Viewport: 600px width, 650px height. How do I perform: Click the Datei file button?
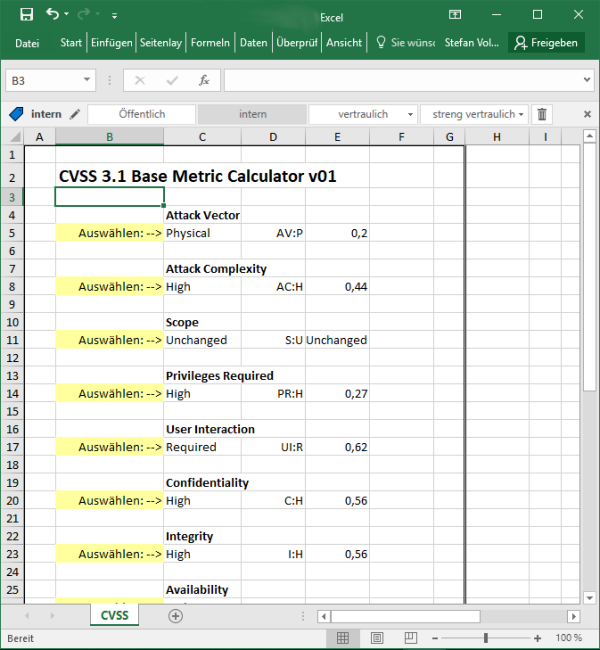27,43
